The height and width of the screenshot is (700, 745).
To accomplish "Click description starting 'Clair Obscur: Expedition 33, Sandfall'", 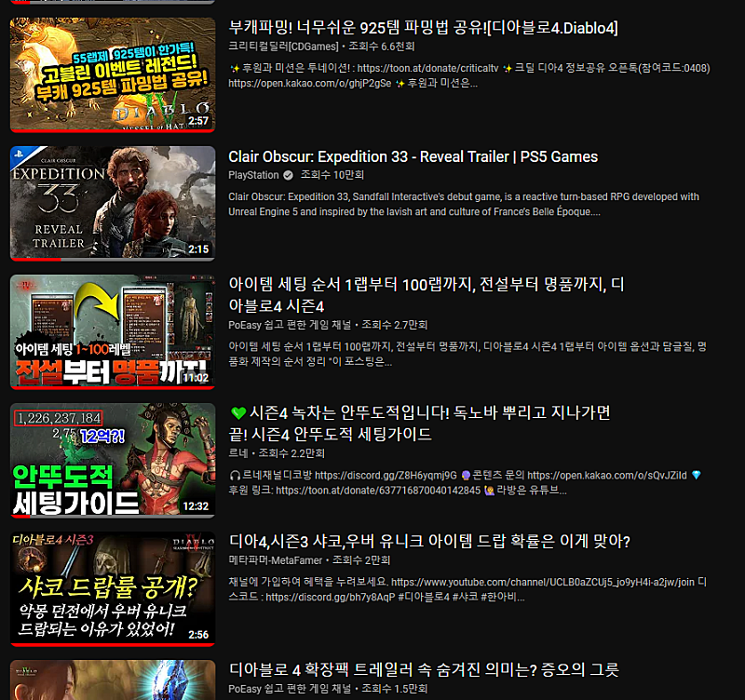I will (x=464, y=204).
